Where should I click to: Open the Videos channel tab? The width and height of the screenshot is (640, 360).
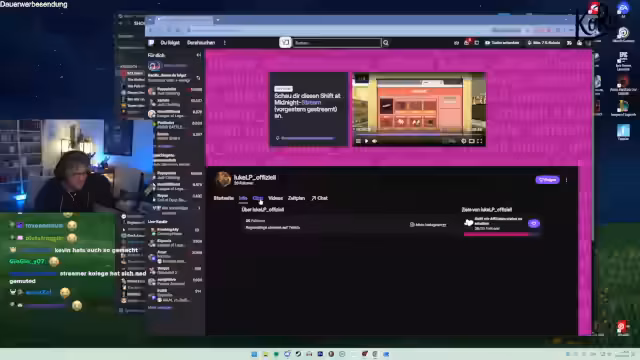(275, 198)
